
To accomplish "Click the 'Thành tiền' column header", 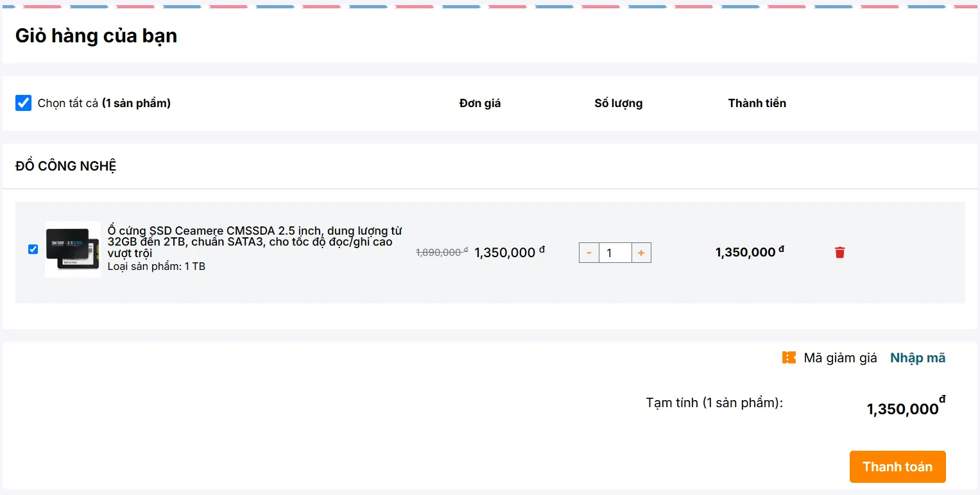I will coord(757,103).
